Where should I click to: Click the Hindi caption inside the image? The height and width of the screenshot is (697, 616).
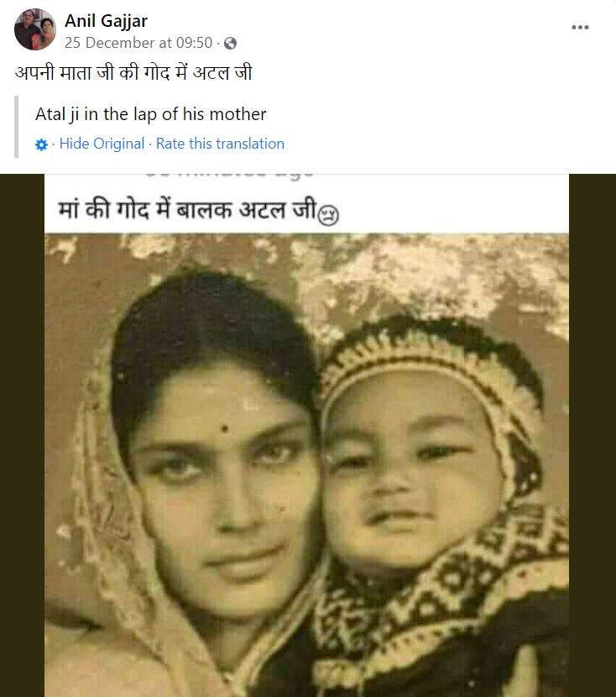click(187, 209)
